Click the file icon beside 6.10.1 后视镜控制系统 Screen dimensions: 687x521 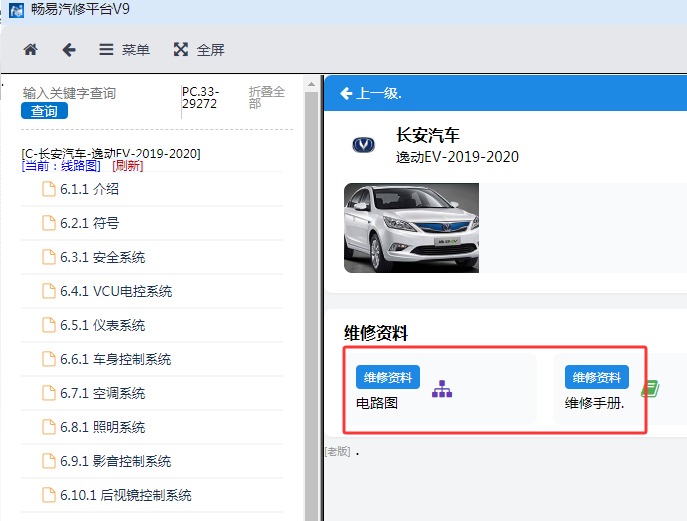click(49, 495)
